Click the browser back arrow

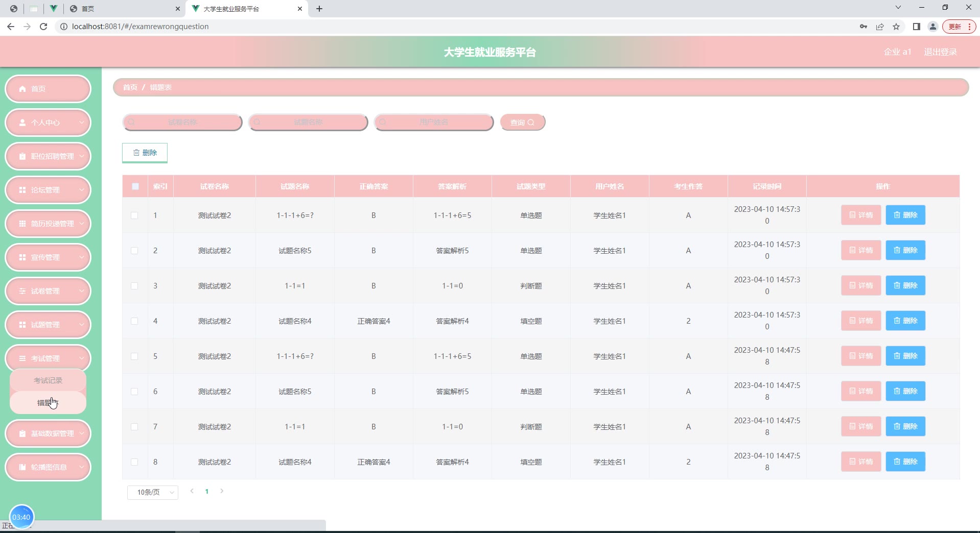pos(11,27)
